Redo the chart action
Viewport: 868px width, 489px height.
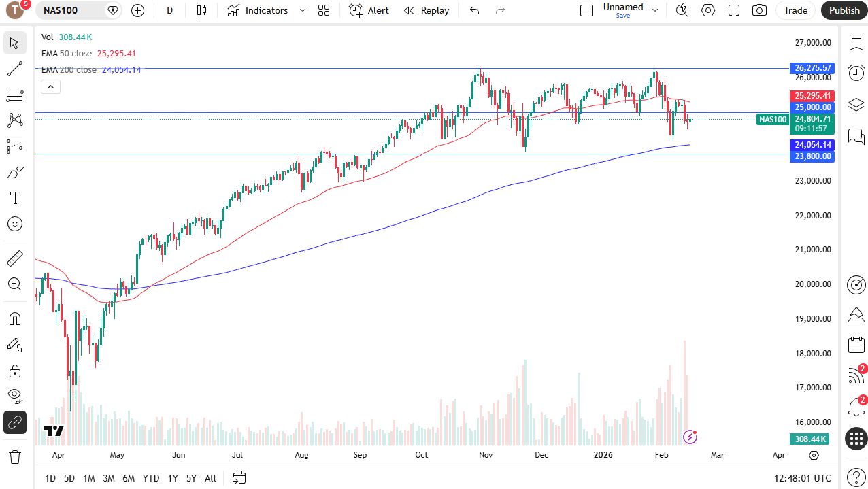coord(500,10)
